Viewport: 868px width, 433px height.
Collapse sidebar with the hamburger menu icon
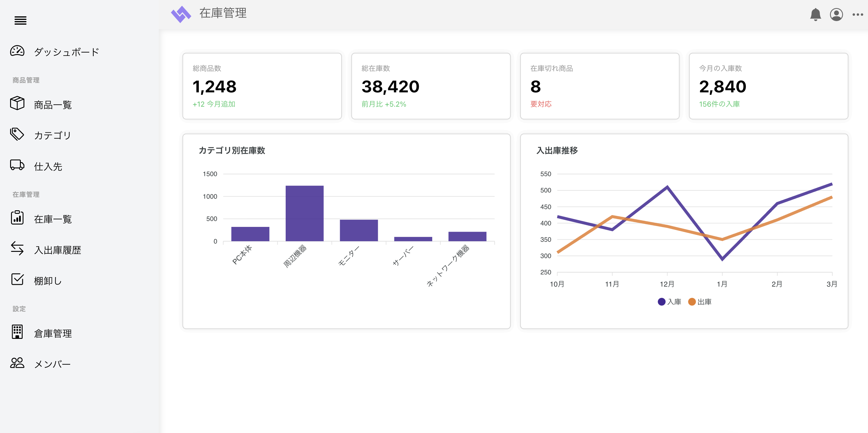(20, 20)
